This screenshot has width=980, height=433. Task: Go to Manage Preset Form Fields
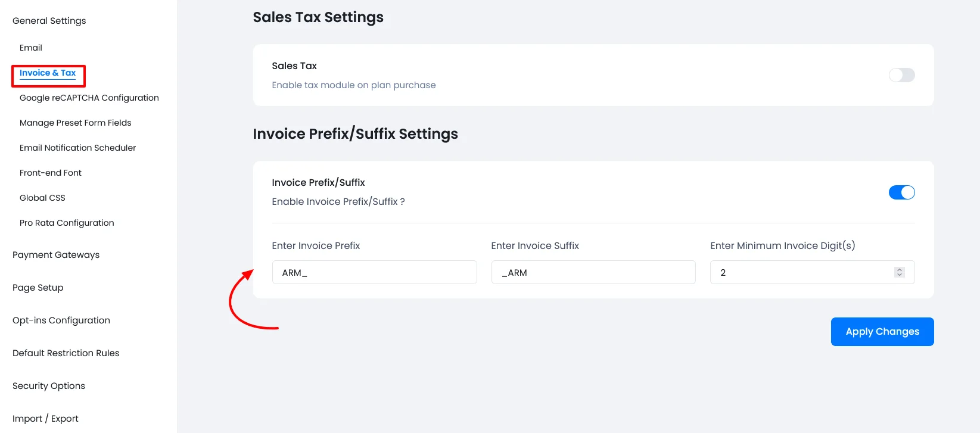coord(75,123)
